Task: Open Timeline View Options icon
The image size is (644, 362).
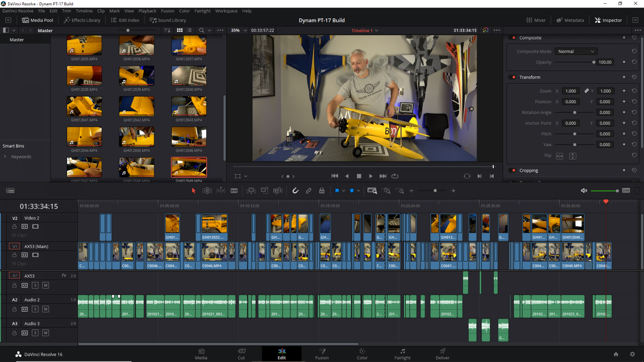Action: pyautogui.click(x=10, y=190)
